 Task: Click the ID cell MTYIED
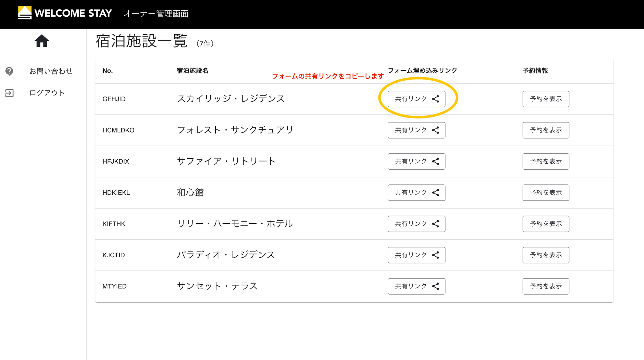(x=114, y=286)
